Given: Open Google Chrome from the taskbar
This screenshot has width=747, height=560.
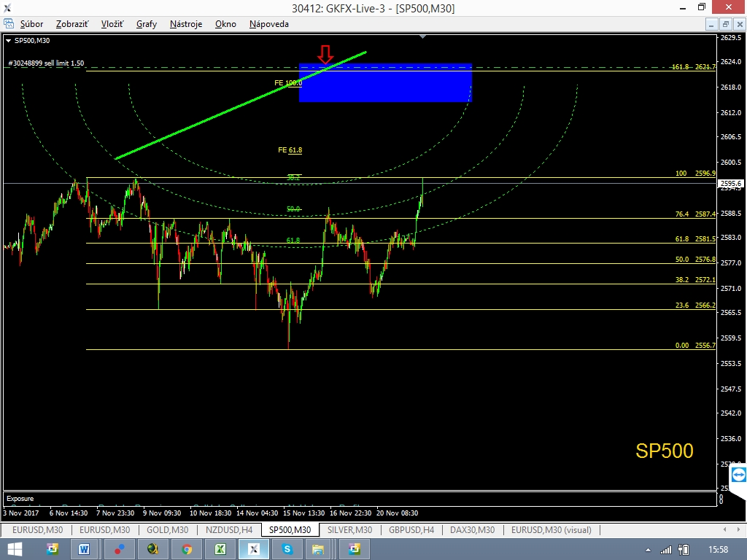Looking at the screenshot, I should click(x=187, y=548).
